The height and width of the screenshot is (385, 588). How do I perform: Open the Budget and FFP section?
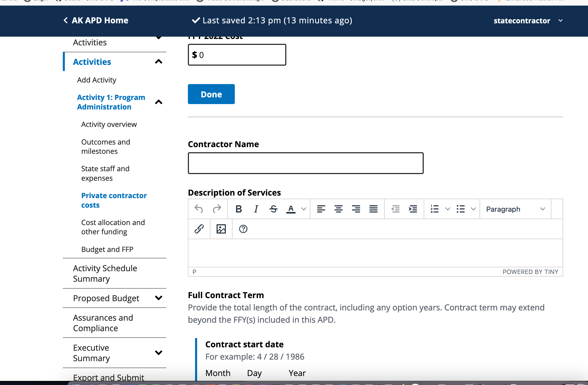coord(107,249)
